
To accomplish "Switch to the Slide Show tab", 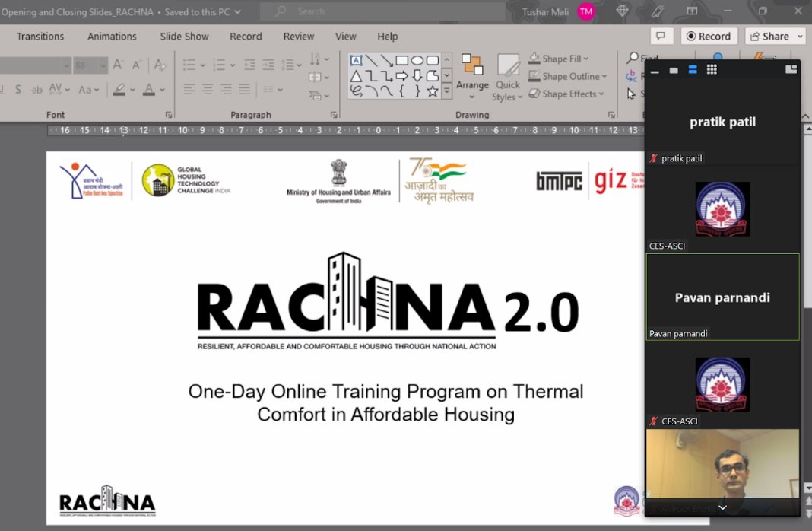I will 184,37.
